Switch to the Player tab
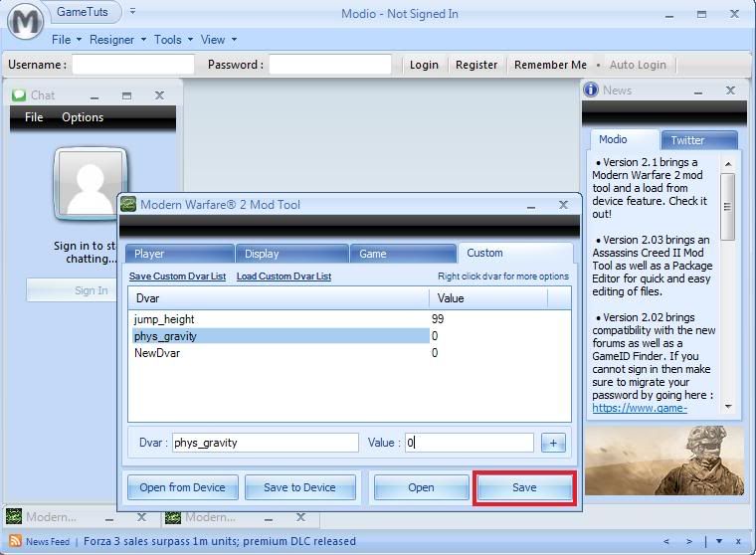756x555 pixels. click(177, 254)
